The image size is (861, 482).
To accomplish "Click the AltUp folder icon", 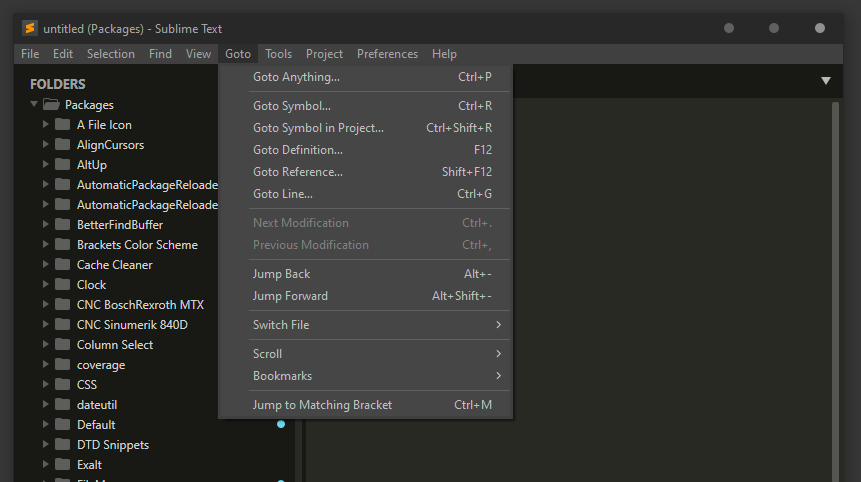I will pyautogui.click(x=63, y=165).
